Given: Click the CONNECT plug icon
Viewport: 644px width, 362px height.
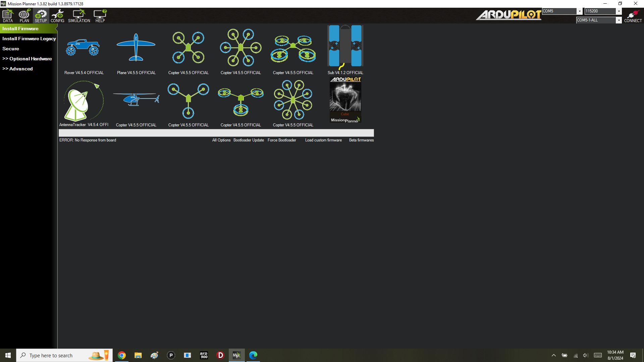Looking at the screenshot, I should pos(633,16).
